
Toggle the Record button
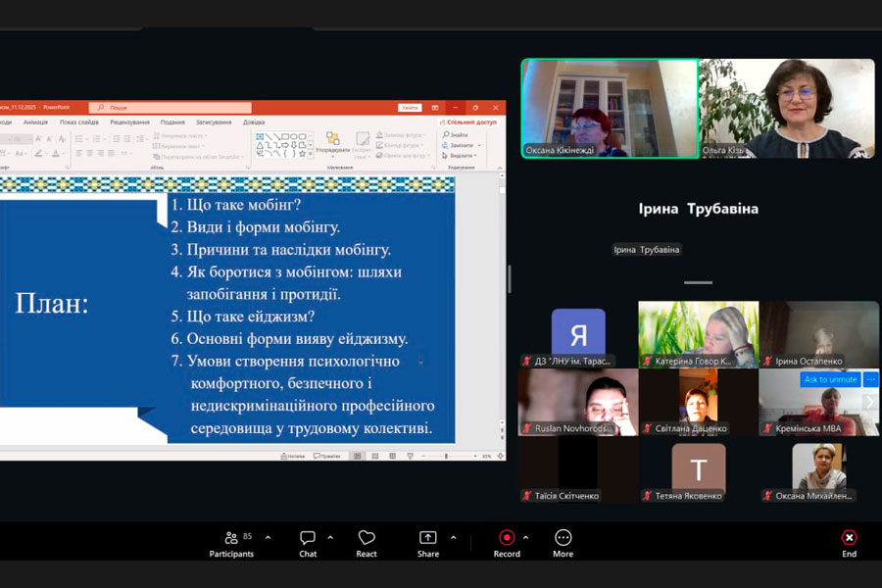507,544
